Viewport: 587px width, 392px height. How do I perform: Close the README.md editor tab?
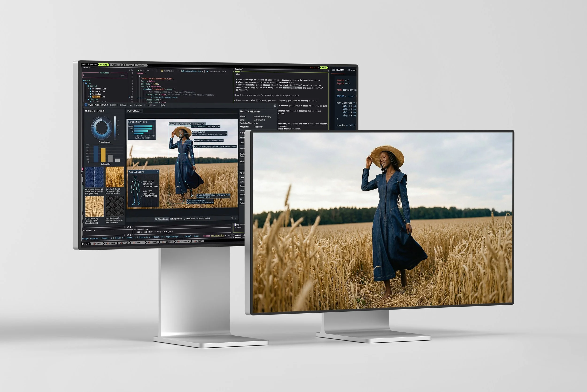tap(178, 71)
